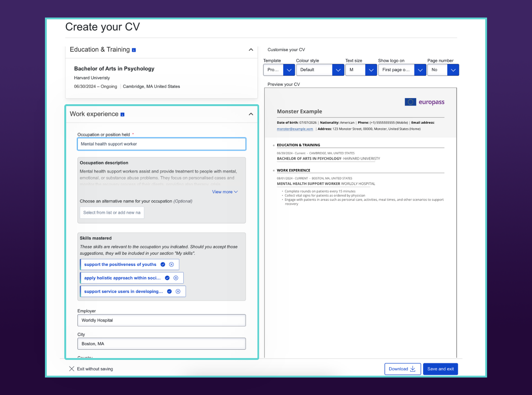The image size is (532, 395).
Task: Click the X icon beside Exit without saving
Action: click(x=72, y=369)
